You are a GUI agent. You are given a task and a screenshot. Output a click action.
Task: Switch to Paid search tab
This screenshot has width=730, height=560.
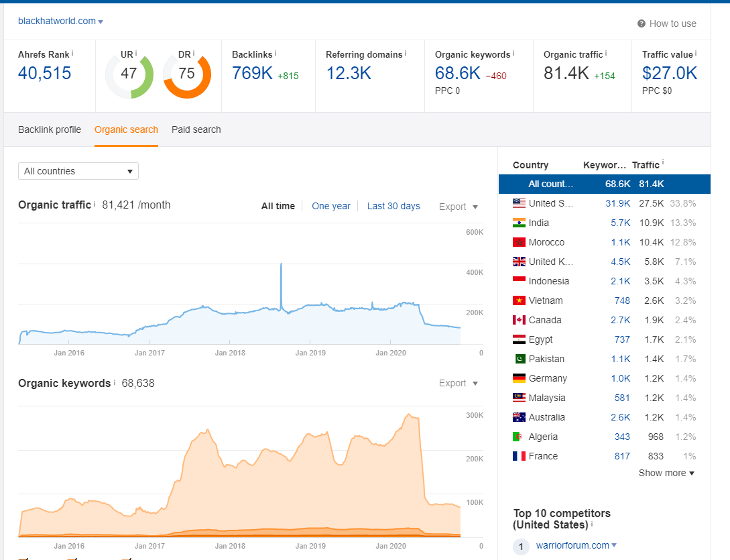(196, 129)
